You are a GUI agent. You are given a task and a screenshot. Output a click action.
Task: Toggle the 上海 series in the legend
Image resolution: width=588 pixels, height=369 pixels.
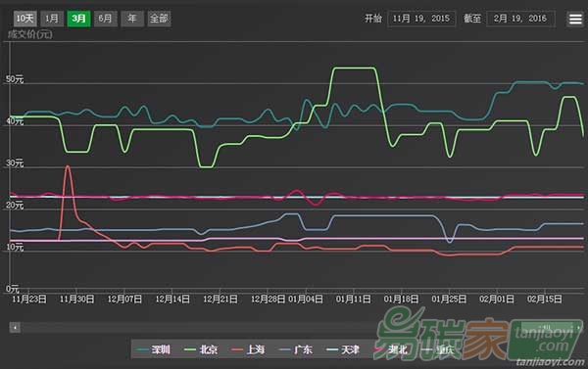[x=248, y=349]
